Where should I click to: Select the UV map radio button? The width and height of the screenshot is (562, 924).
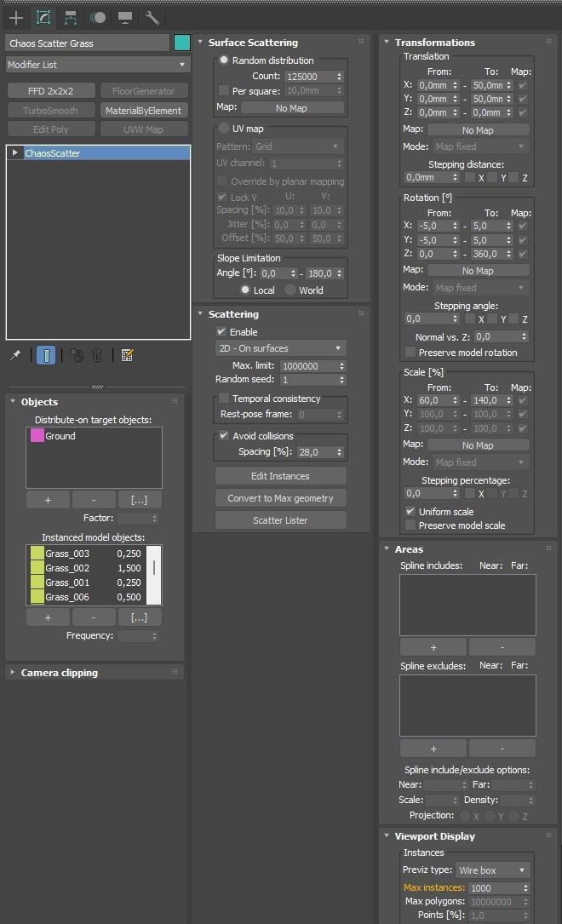point(224,129)
